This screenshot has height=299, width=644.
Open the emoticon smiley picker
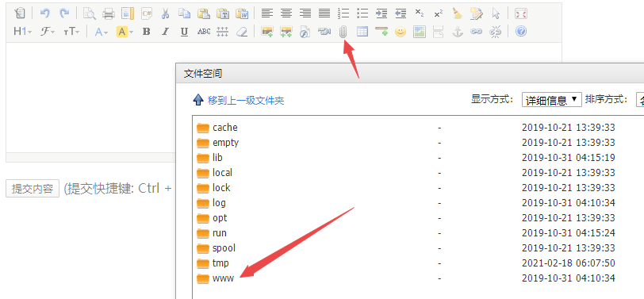(401, 32)
